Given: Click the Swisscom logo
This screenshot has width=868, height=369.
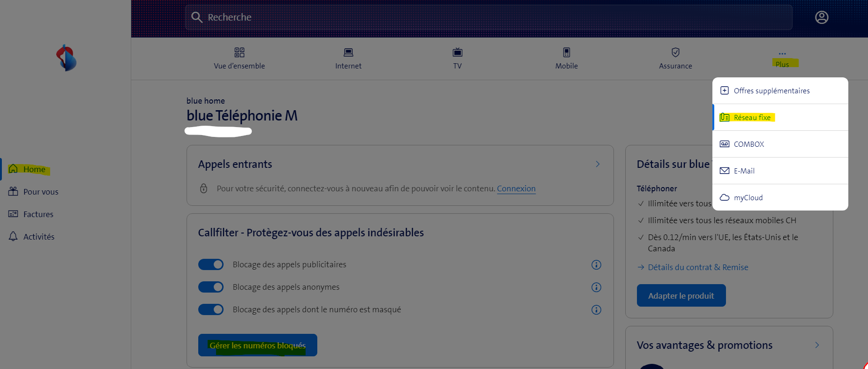Looking at the screenshot, I should (x=66, y=58).
